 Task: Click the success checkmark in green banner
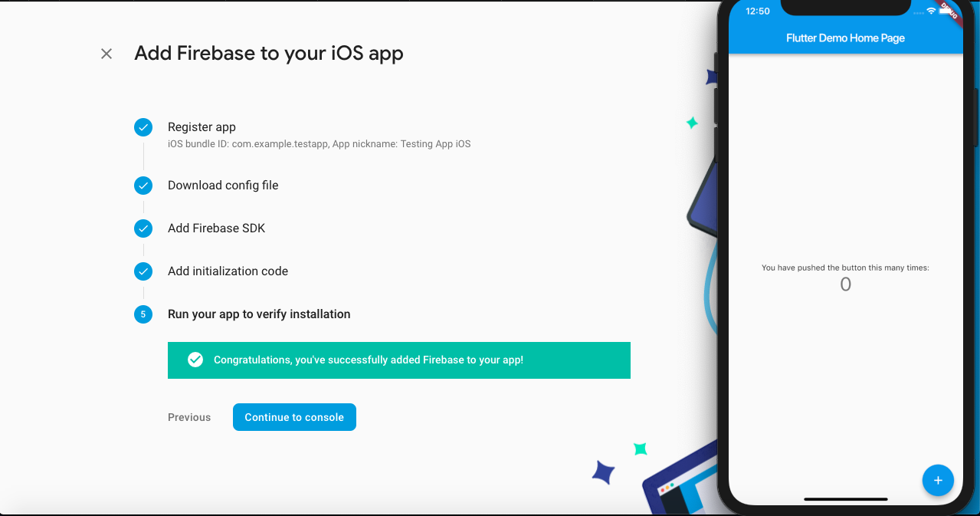coord(195,360)
